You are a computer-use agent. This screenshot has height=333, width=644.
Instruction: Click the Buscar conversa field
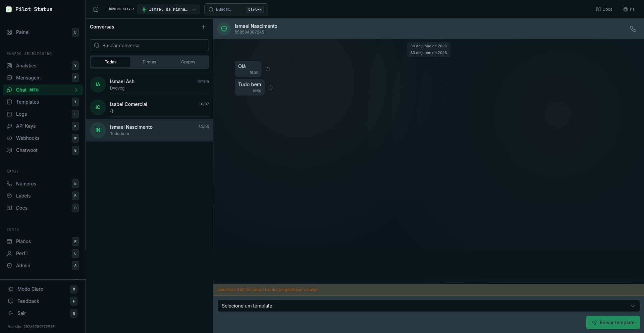click(x=149, y=45)
